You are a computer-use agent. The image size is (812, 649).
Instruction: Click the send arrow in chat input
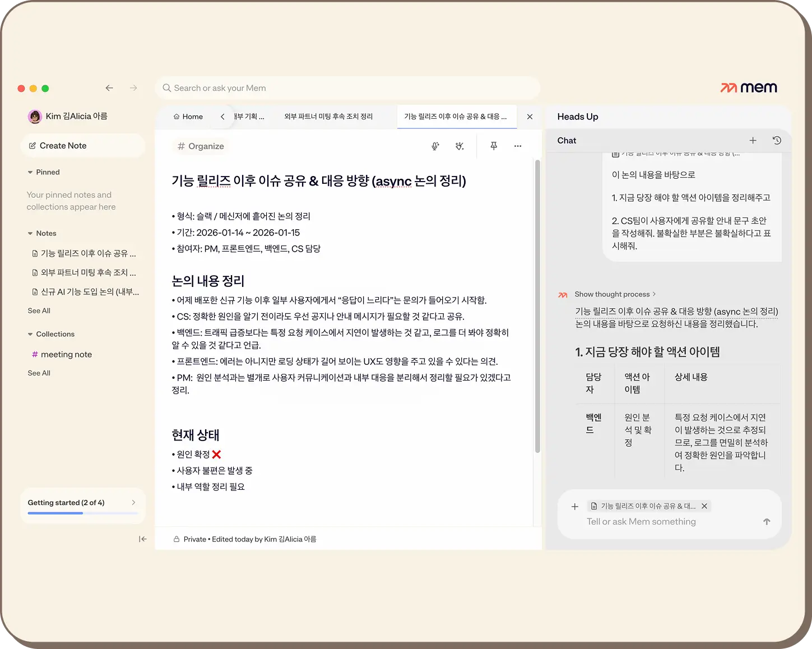(x=767, y=522)
